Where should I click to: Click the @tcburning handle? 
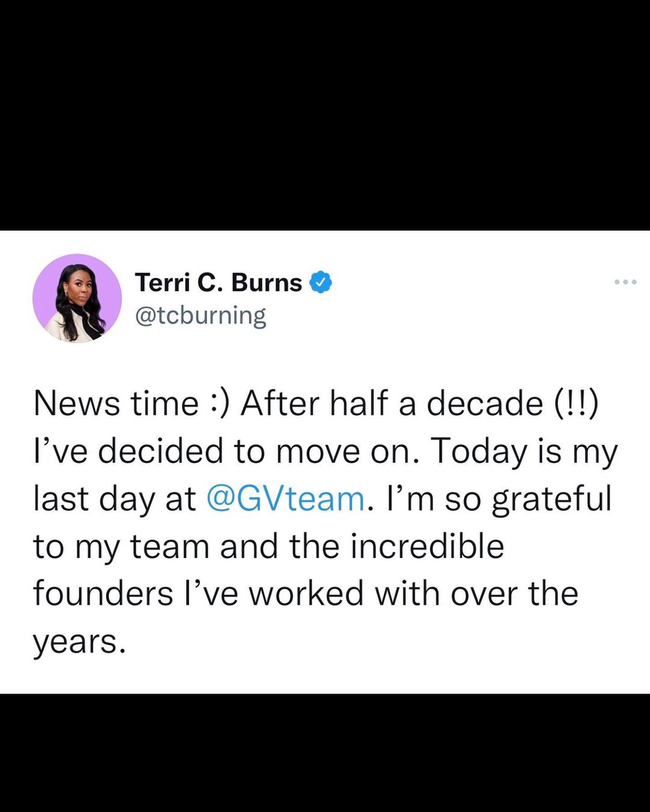[200, 315]
